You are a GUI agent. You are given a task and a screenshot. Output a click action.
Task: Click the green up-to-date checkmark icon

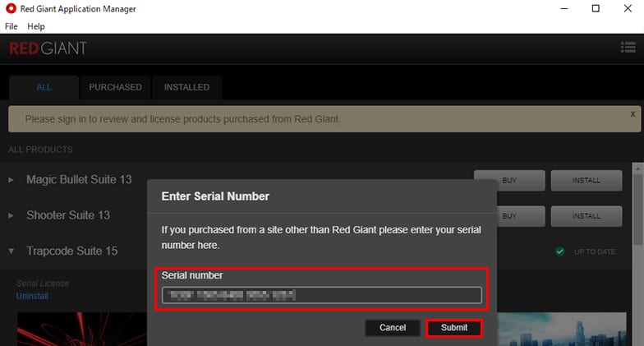[560, 251]
